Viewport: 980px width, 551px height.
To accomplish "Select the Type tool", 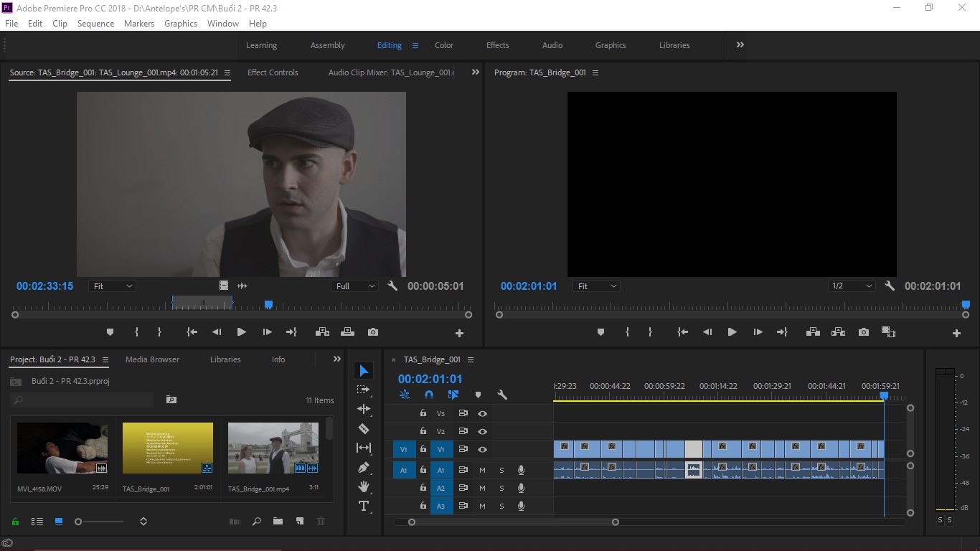I will coord(364,506).
